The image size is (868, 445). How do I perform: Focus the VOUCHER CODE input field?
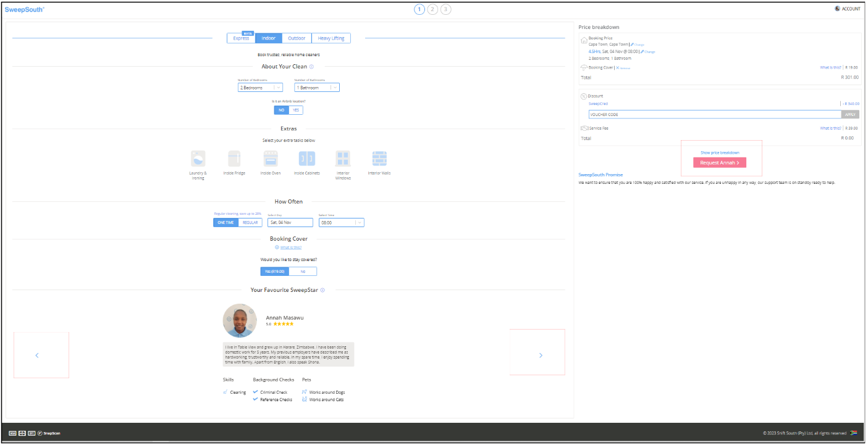click(715, 114)
